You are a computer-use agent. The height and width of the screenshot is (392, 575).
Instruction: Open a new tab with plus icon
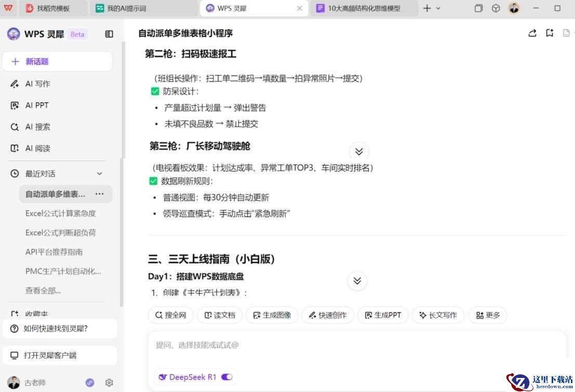(x=427, y=8)
